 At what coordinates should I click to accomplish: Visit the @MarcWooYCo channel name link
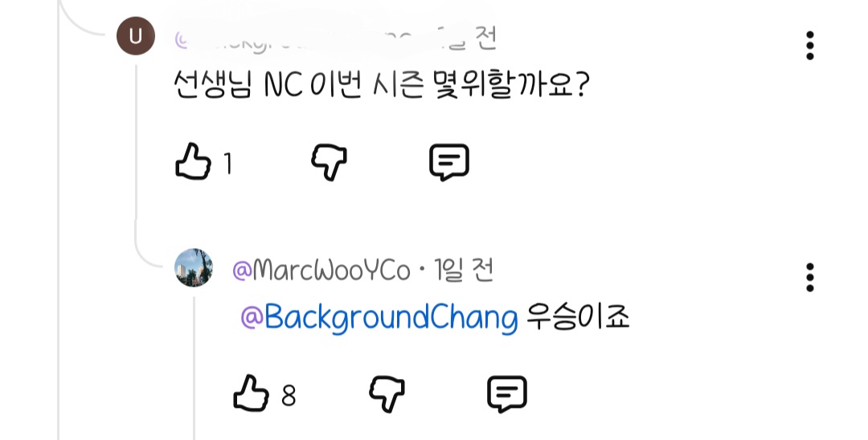tap(321, 271)
